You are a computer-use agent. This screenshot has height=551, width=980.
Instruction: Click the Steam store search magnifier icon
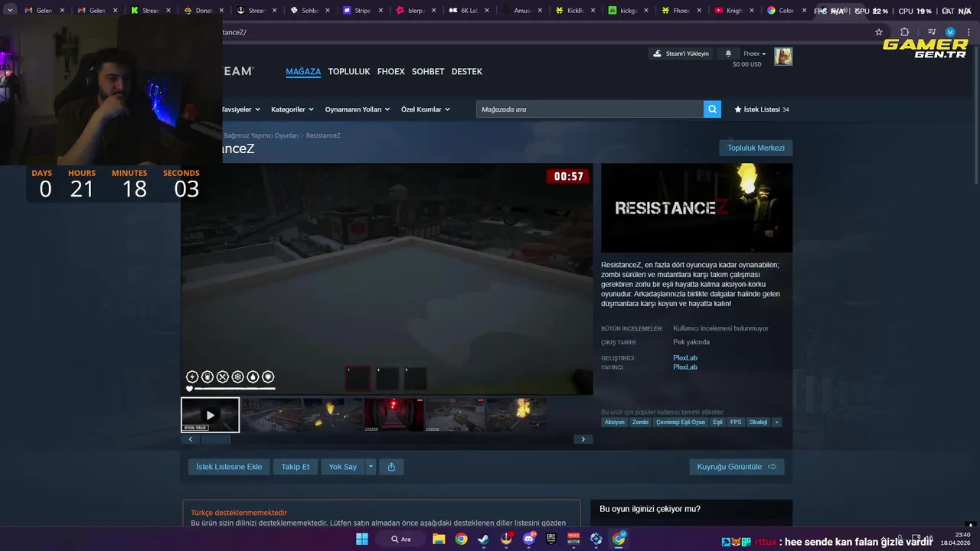(713, 109)
